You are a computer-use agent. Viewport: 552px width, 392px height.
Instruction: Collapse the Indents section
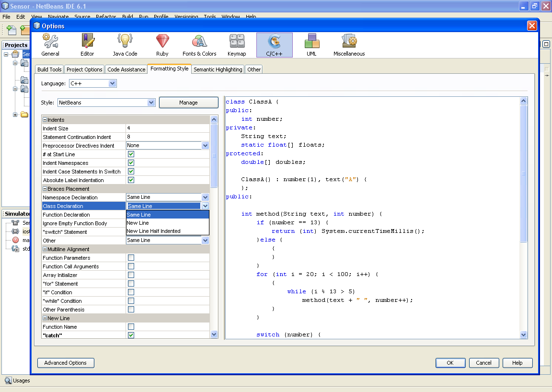point(45,120)
